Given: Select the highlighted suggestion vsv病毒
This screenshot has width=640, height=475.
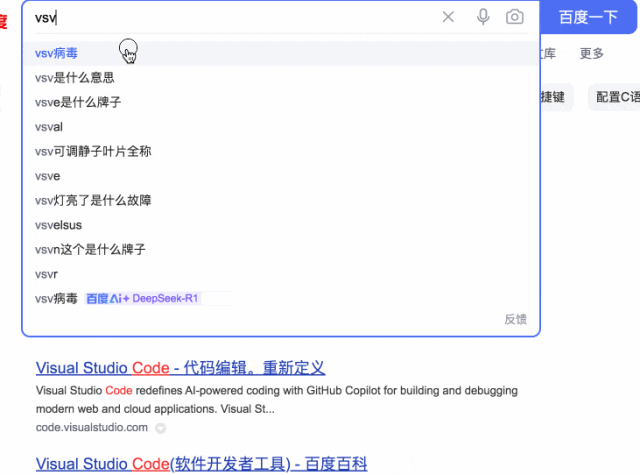Looking at the screenshot, I should point(282,53).
